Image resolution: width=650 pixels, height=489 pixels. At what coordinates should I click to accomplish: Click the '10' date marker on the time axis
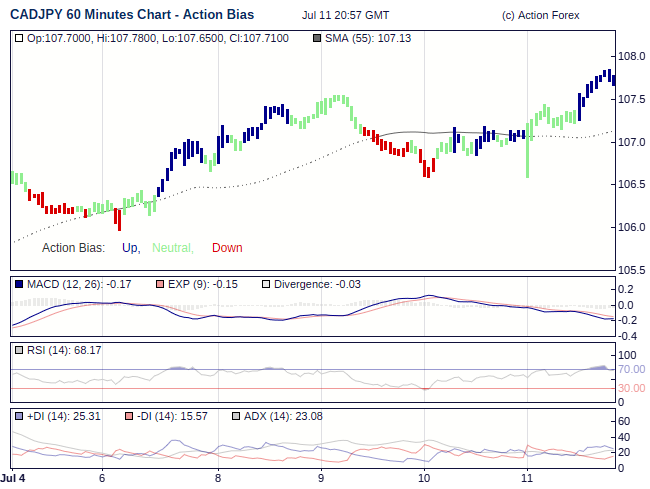click(x=424, y=479)
